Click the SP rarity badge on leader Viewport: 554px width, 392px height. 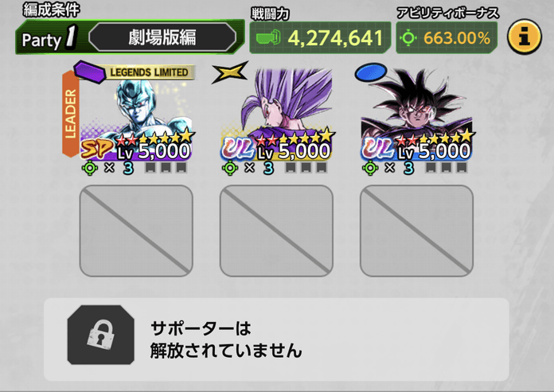[x=97, y=149]
